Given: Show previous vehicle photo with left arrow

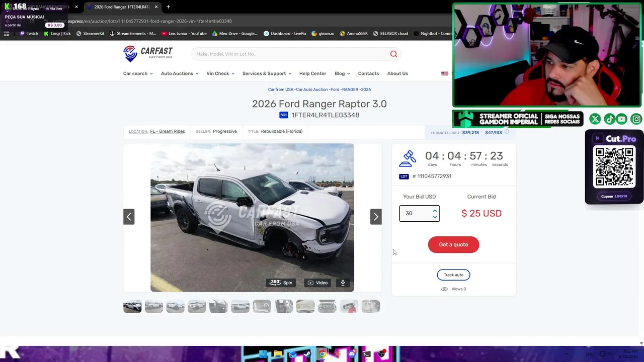Looking at the screenshot, I should pyautogui.click(x=129, y=217).
